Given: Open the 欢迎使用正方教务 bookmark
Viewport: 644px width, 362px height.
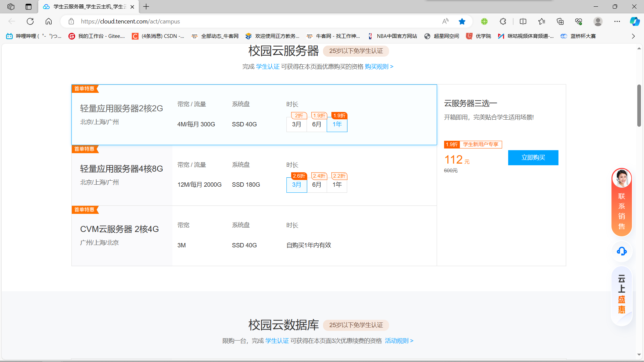Looking at the screenshot, I should point(272,36).
